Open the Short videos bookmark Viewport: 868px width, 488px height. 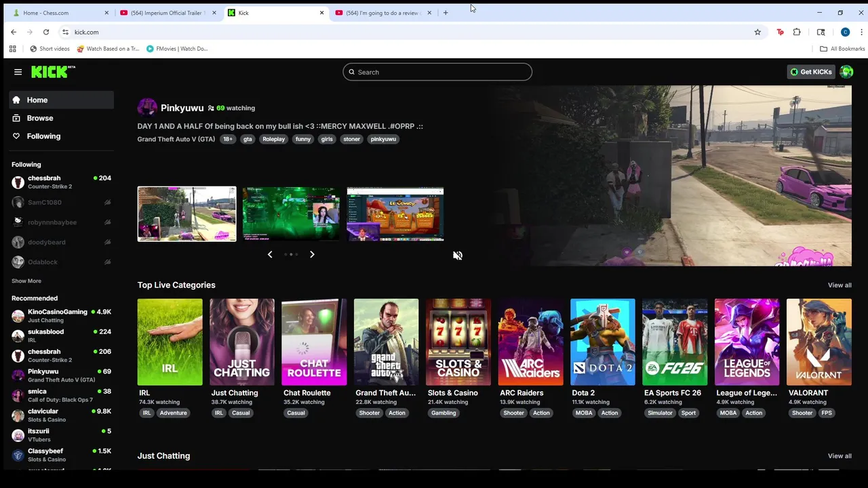tap(50, 49)
